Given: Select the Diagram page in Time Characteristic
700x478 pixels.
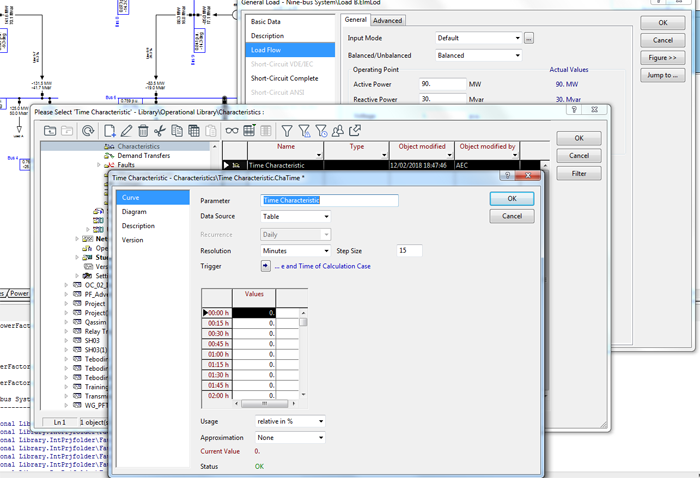Looking at the screenshot, I should pos(134,212).
